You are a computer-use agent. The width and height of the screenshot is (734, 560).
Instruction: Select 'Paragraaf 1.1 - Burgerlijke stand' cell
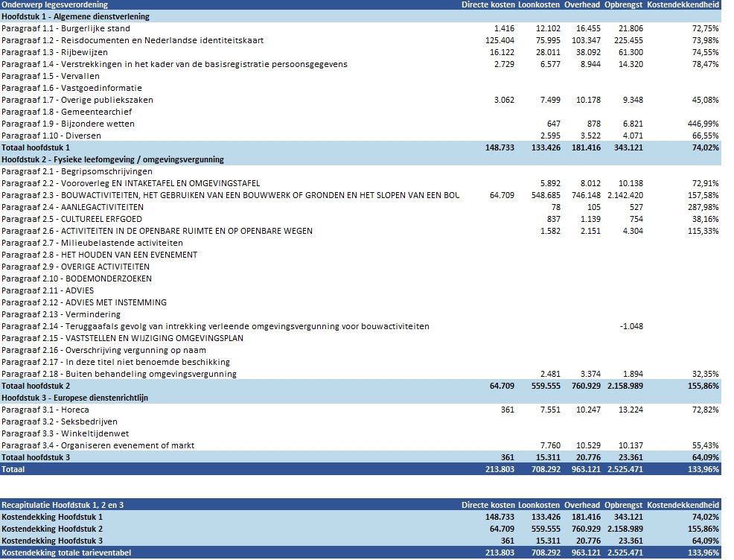66,28
